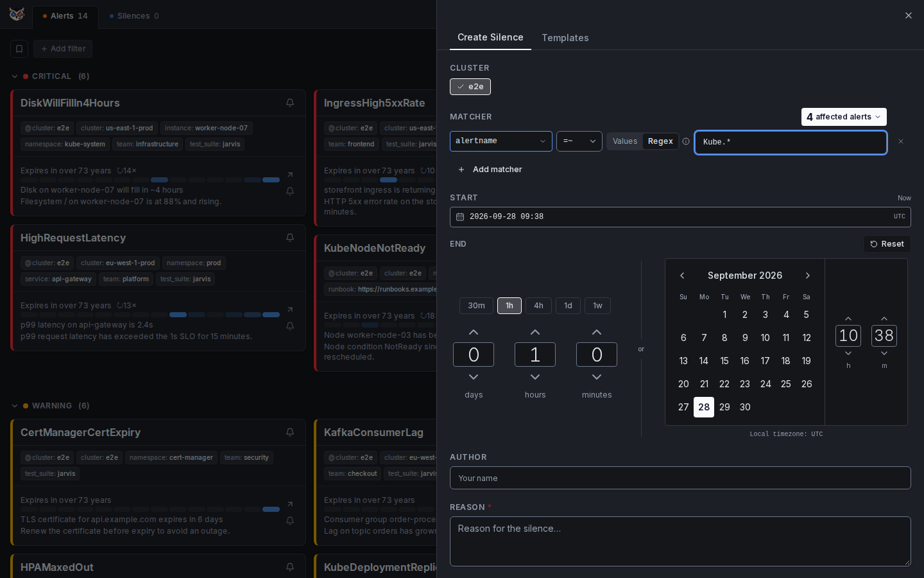This screenshot has width=924, height=578.
Task: Toggle the e2e cluster checkbox
Action: pos(470,87)
